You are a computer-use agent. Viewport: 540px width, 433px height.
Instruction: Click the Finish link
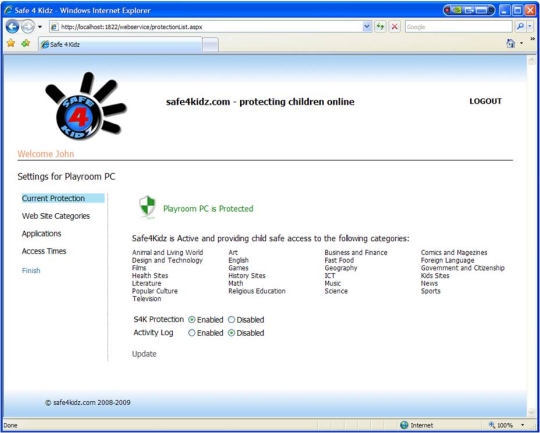(31, 270)
